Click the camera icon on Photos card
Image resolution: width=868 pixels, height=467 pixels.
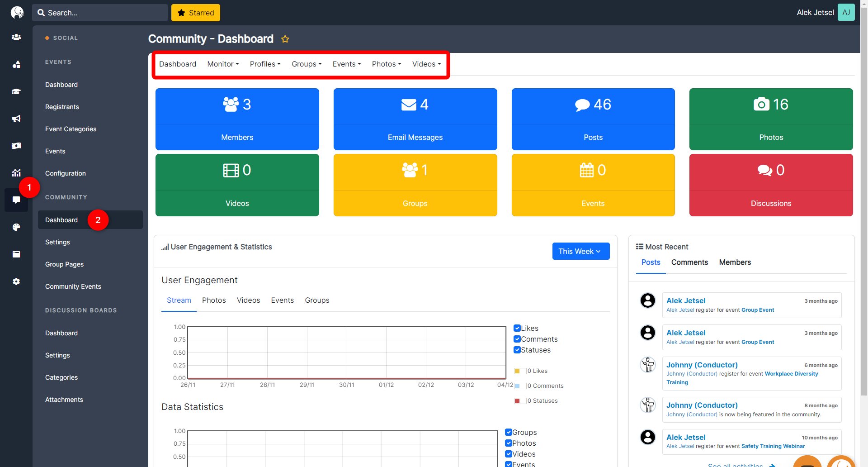[761, 104]
